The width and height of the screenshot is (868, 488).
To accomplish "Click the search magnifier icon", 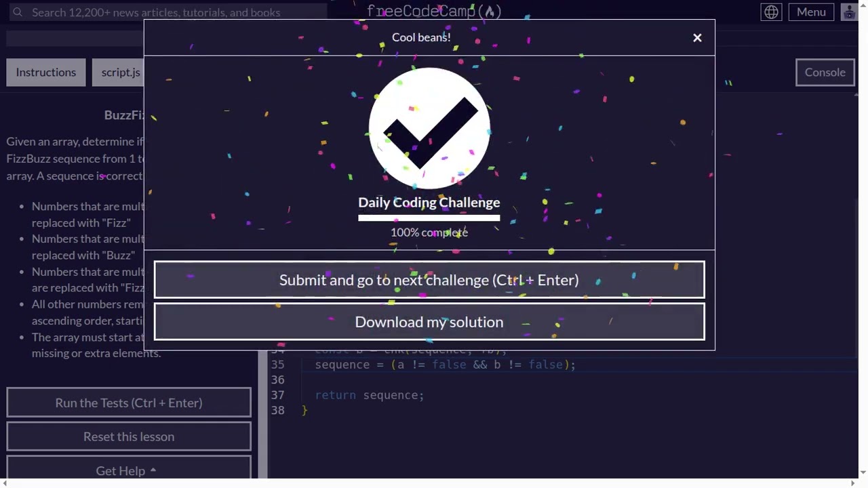I will [x=18, y=12].
